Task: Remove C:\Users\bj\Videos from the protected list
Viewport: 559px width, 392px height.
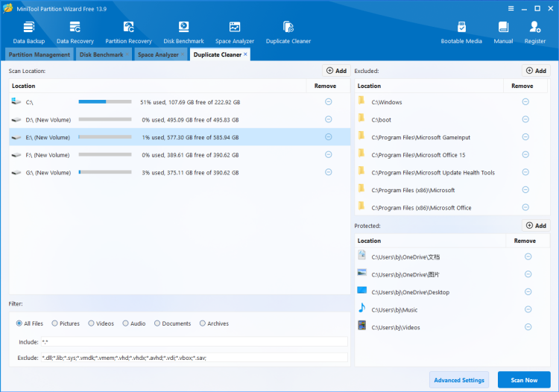Action: (528, 326)
